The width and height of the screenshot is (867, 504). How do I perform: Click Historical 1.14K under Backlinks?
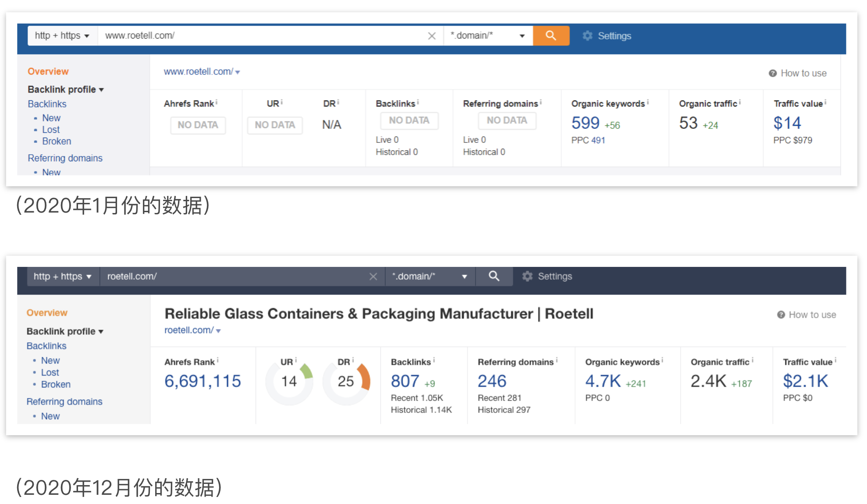(x=421, y=410)
